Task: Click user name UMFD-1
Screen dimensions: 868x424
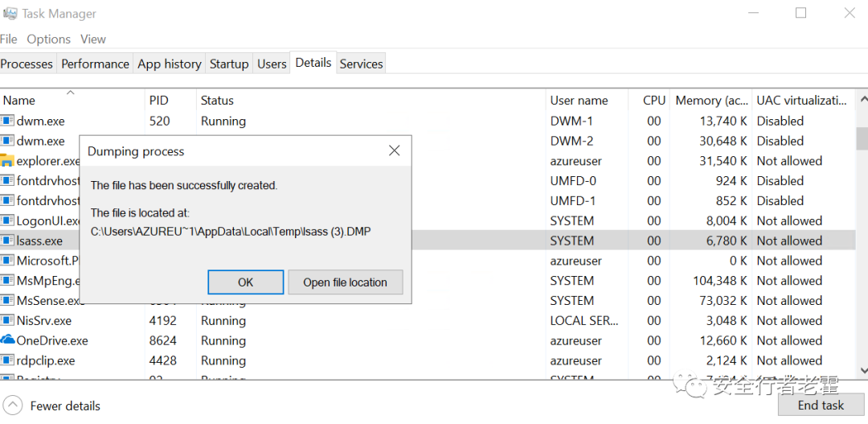Action: point(573,200)
